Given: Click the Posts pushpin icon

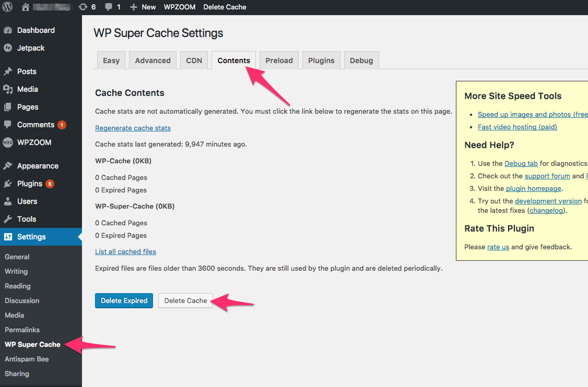Looking at the screenshot, I should [x=8, y=71].
